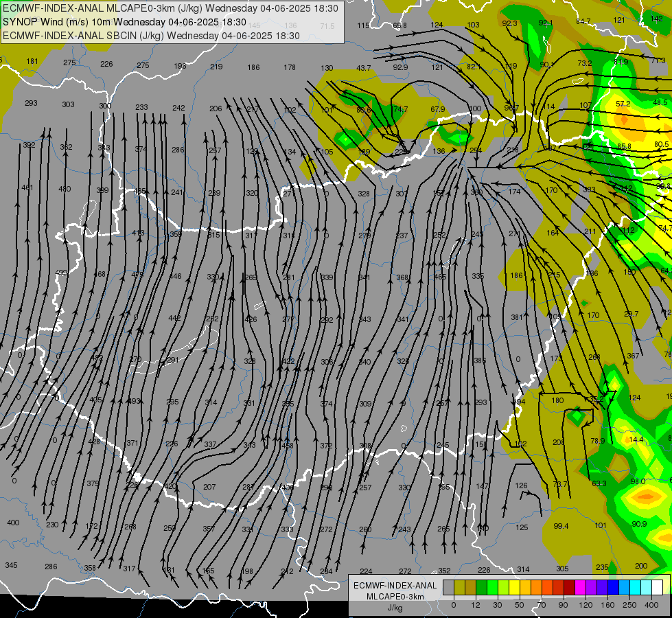
Task: Click the map value 90.9
Action: (639, 524)
